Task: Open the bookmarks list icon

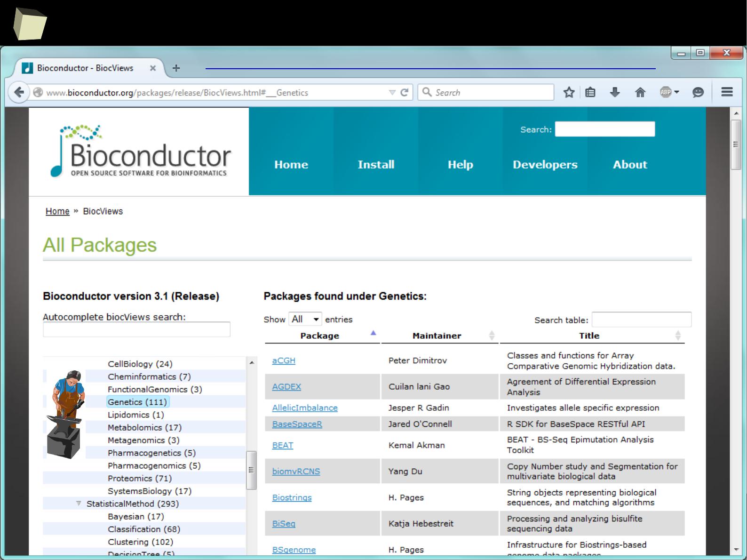Action: [x=590, y=92]
